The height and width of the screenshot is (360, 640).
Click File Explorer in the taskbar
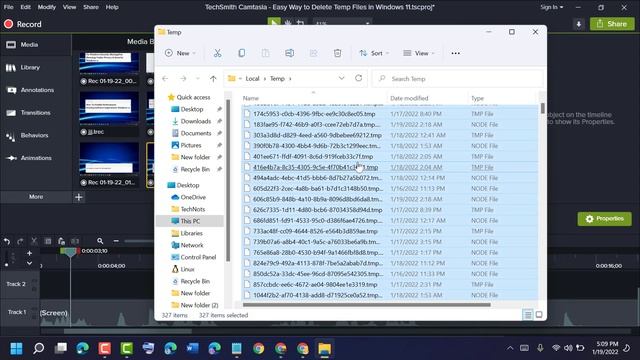(x=324, y=348)
